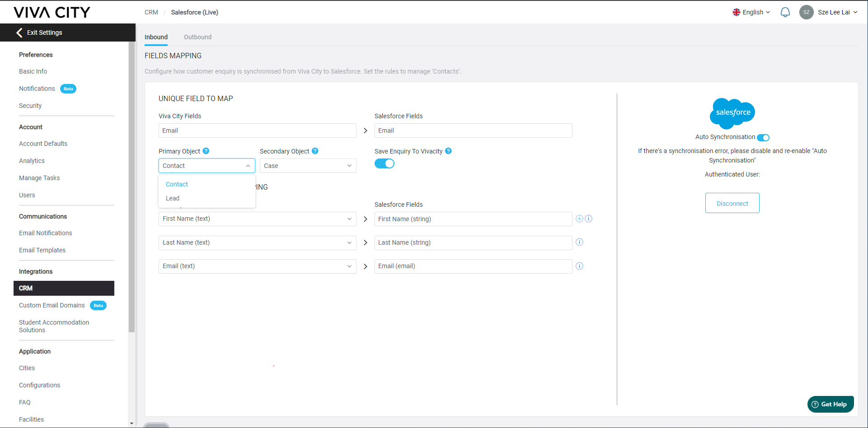Click sidebar scroll down arrow
The width and height of the screenshot is (868, 428).
tap(131, 423)
